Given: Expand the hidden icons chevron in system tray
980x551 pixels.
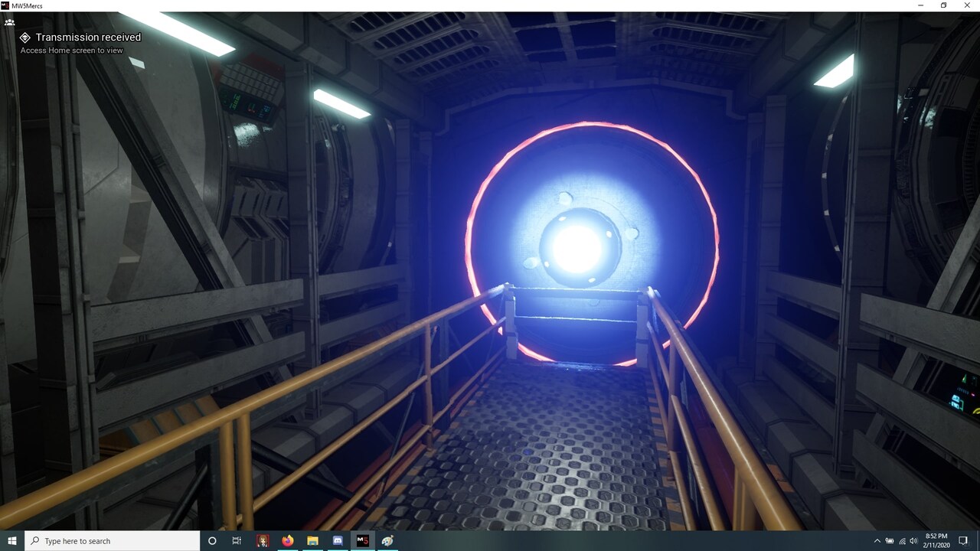Looking at the screenshot, I should pyautogui.click(x=878, y=541).
